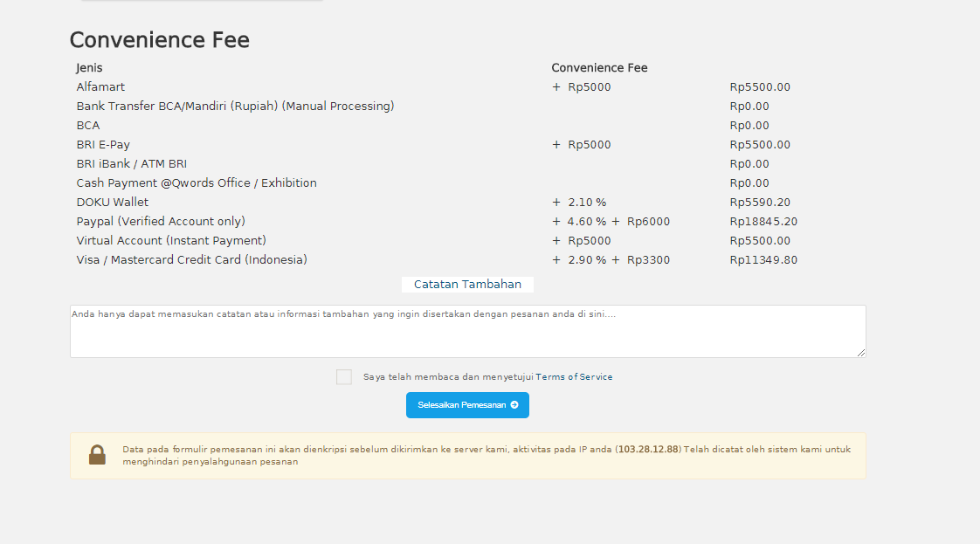Click the Visa / Mastercard Credit Card row
The image size is (980, 544).
tap(191, 260)
